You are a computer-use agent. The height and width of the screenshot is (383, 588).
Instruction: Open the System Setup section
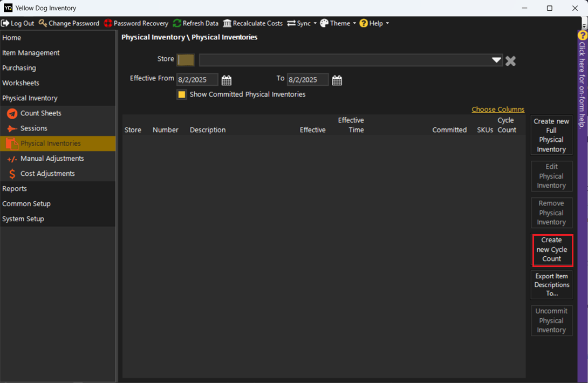pyautogui.click(x=58, y=218)
